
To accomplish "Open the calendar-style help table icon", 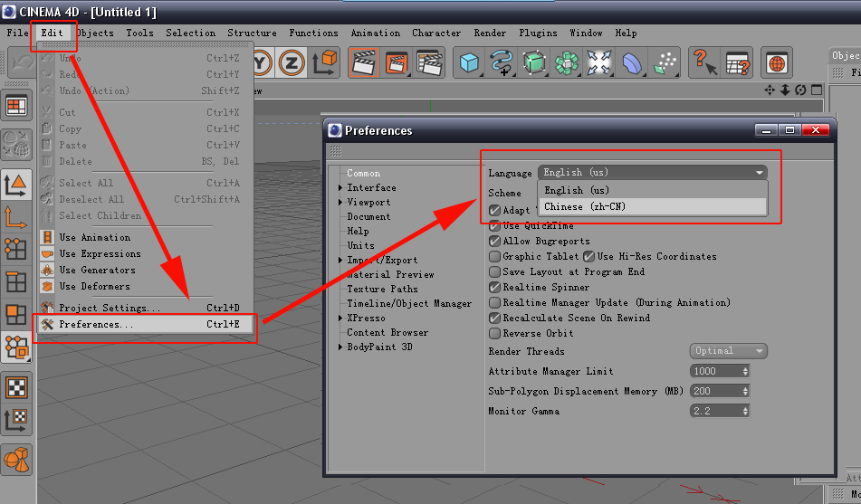I will [x=738, y=62].
